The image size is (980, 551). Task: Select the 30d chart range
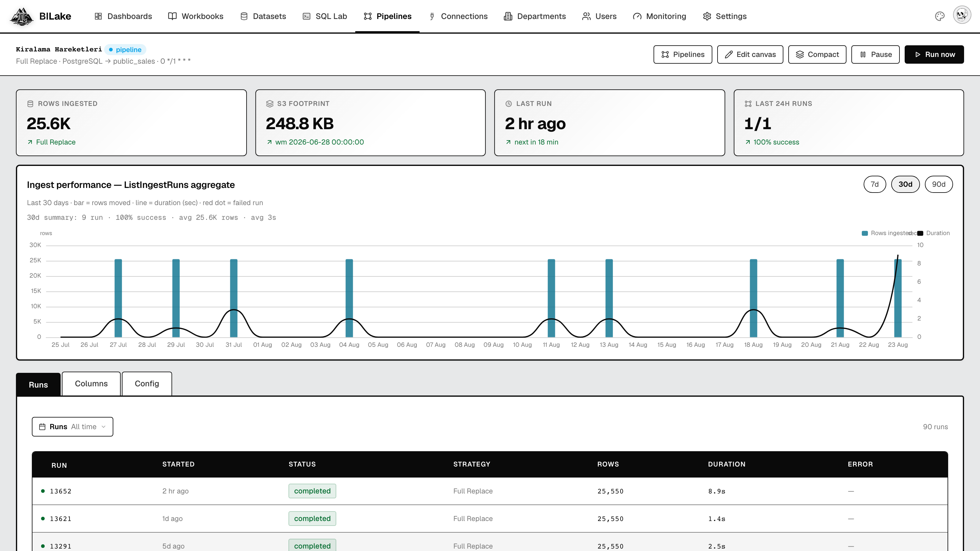coord(906,184)
